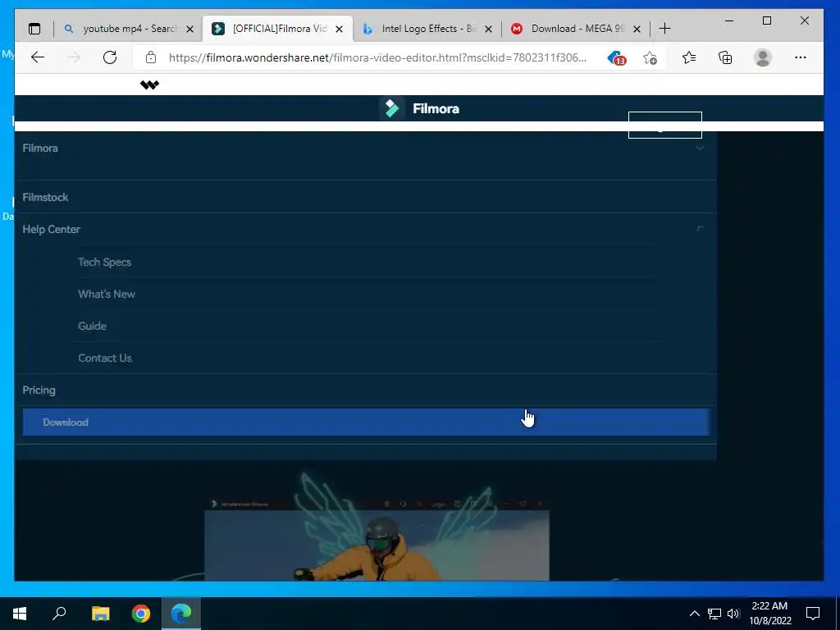Click the Microsoft Edge taskbar icon

181,614
